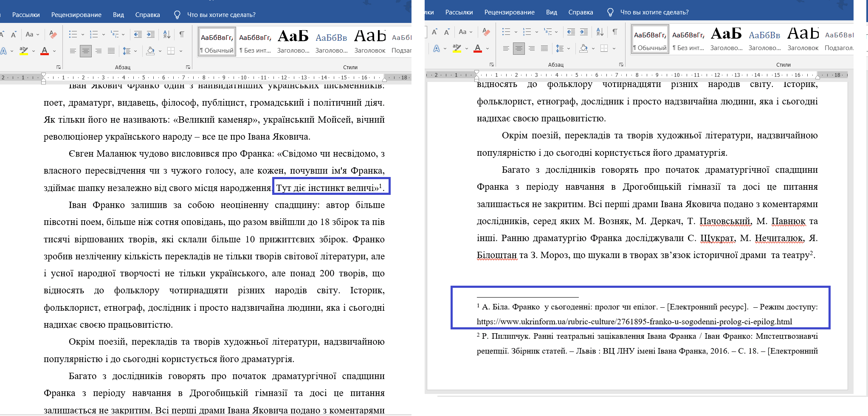Expand bullet library arrow in left window

click(82, 35)
